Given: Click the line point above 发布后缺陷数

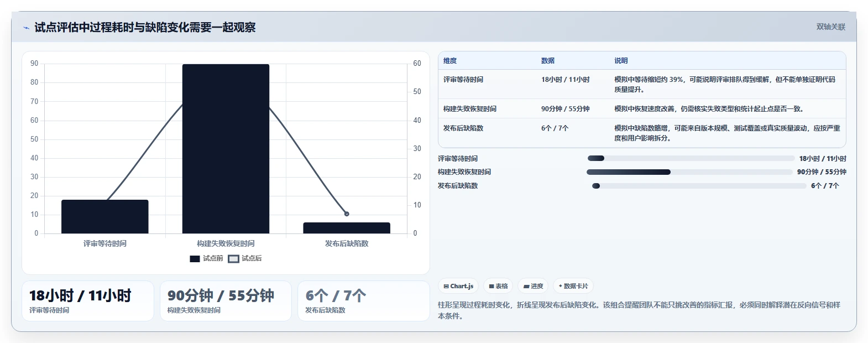Looking at the screenshot, I should pos(347,214).
